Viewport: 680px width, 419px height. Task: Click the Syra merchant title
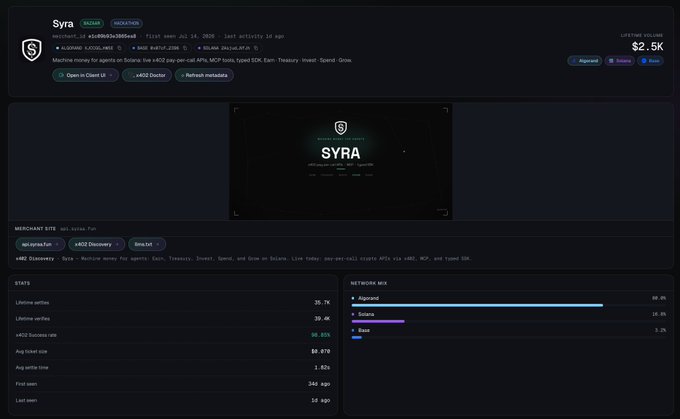point(63,23)
